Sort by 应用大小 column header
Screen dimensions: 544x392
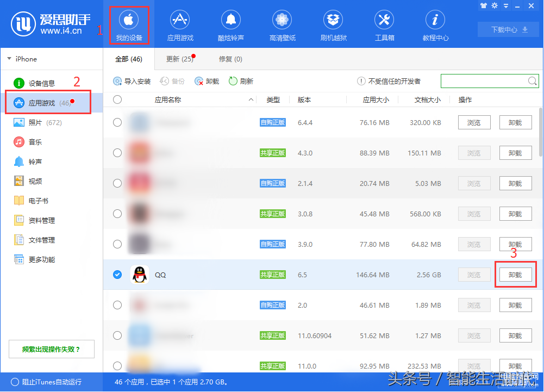click(x=376, y=100)
